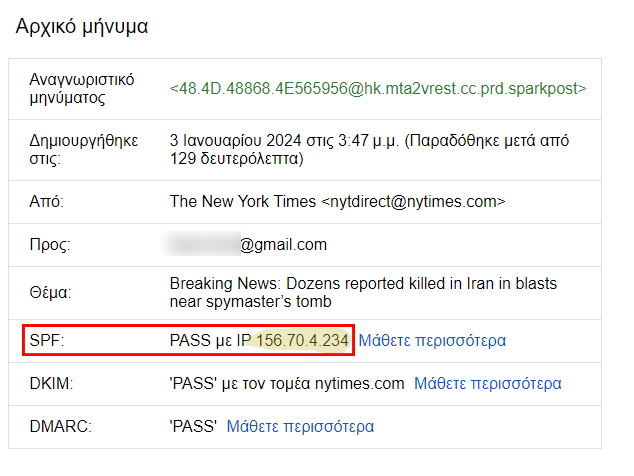Click the 'Προς:' row label
Viewport: 634px width, 476px height.
(50, 244)
